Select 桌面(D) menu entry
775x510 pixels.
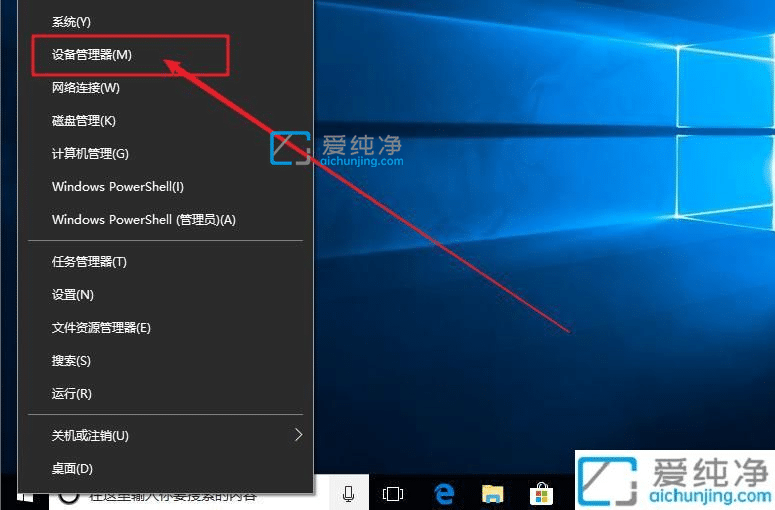click(166, 468)
